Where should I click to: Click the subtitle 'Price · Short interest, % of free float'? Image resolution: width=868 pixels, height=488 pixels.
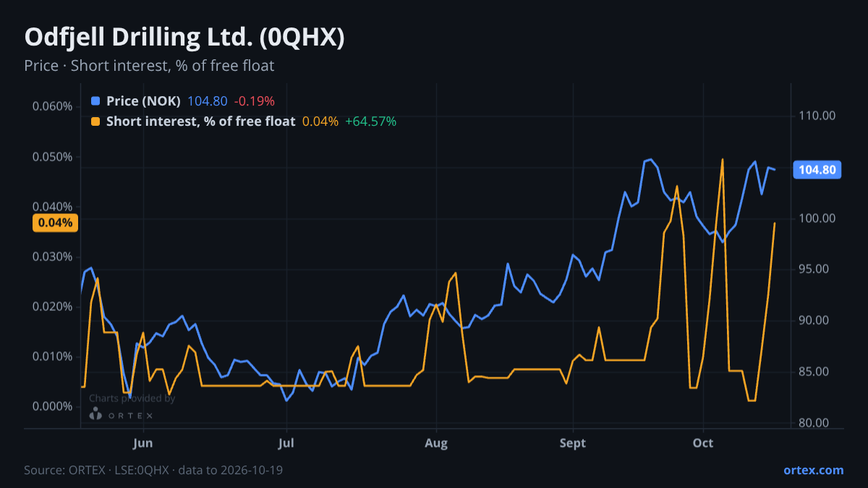[149, 66]
